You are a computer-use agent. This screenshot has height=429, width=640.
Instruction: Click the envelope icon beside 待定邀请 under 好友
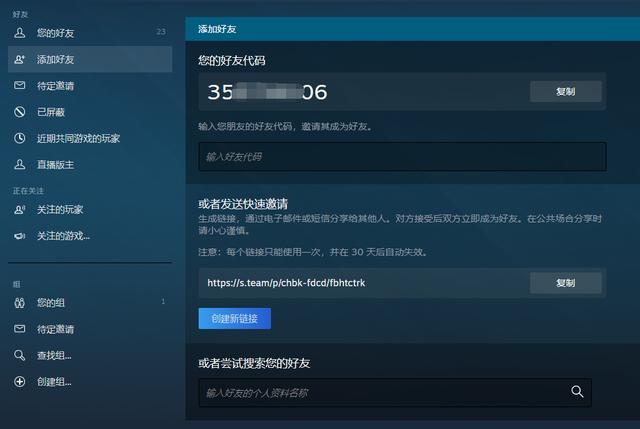click(20, 85)
